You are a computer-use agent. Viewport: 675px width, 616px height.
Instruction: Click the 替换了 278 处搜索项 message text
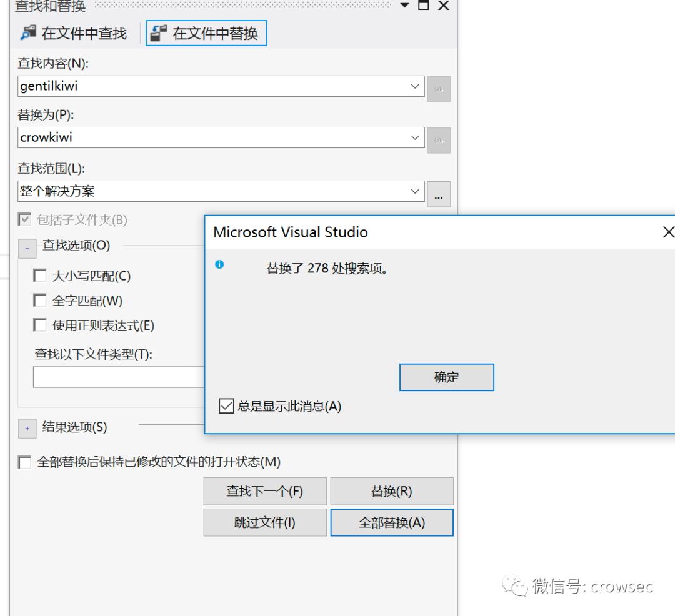(328, 268)
